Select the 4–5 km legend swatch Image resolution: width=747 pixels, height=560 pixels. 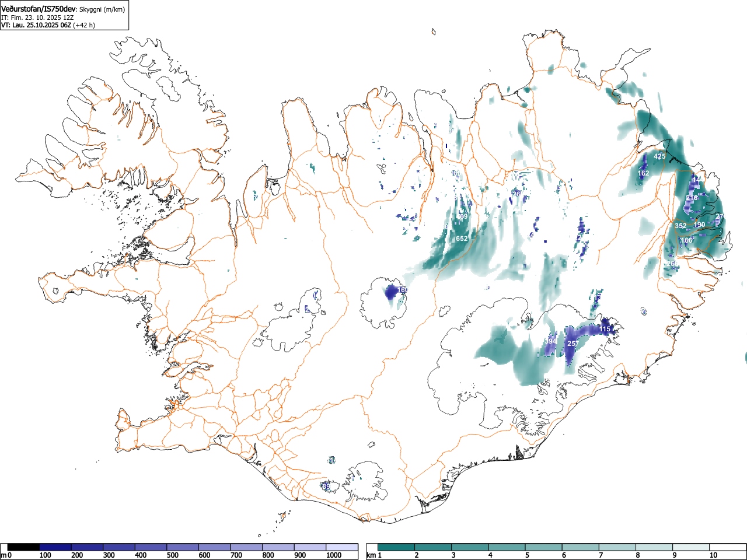pos(507,547)
